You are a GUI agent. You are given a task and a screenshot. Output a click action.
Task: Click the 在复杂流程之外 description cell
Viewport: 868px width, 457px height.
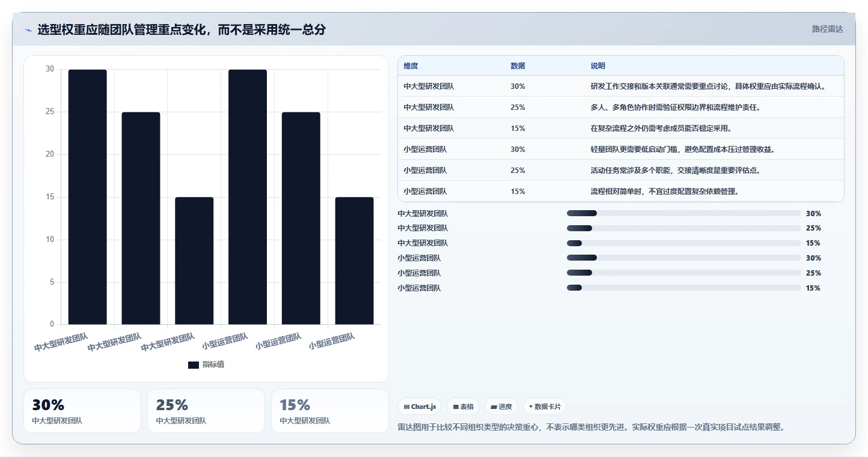click(x=661, y=129)
